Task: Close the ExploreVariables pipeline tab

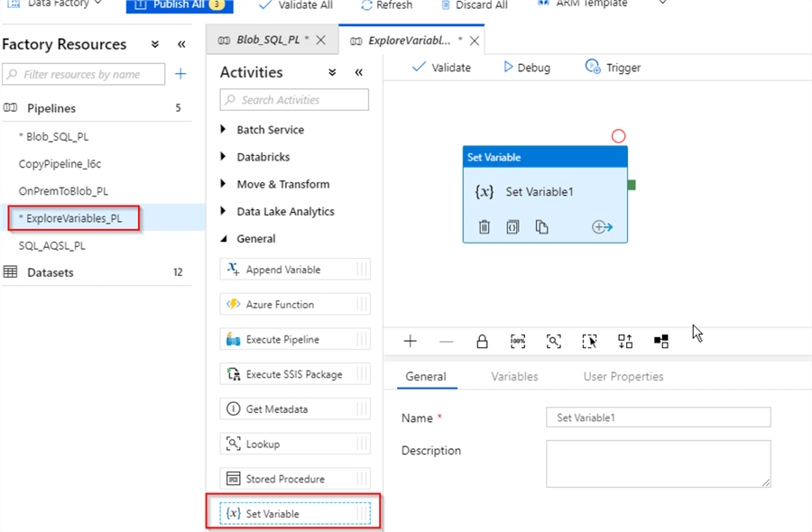Action: coord(475,41)
